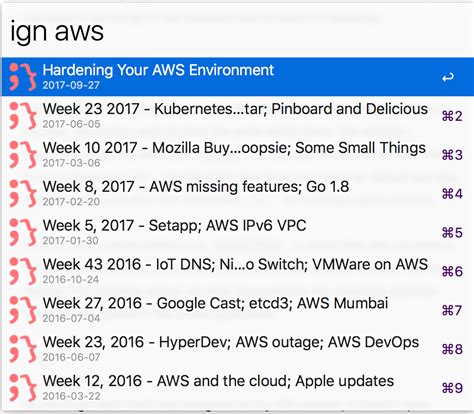Click the icon beside Week 12, 2016 result

tap(23, 388)
